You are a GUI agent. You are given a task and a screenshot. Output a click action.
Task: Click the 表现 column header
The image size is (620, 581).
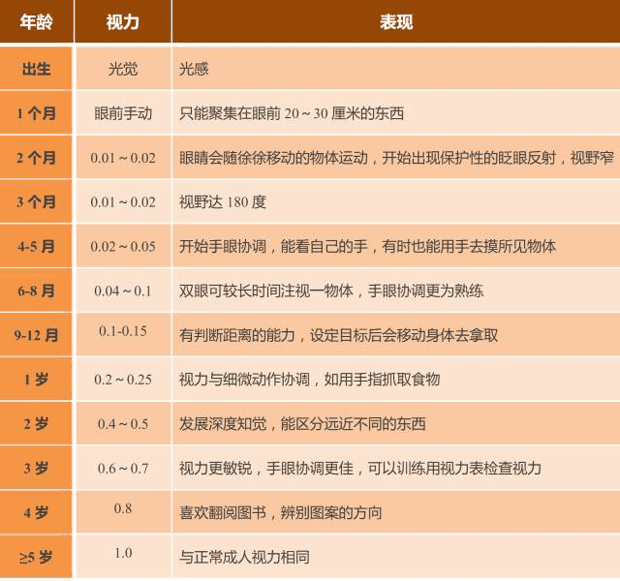click(396, 21)
